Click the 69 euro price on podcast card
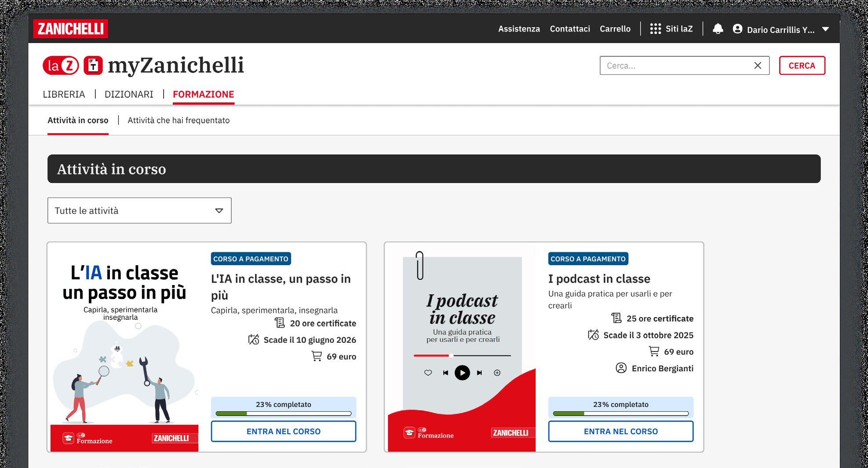 (x=678, y=351)
